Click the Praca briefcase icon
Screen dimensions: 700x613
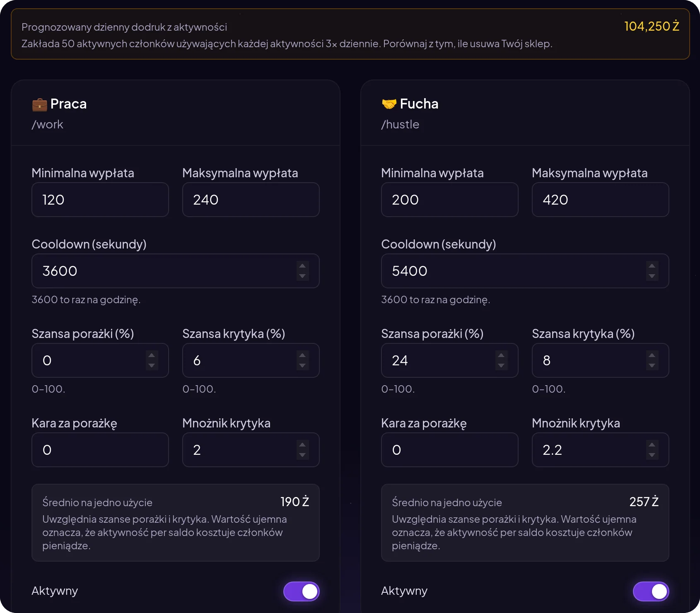tap(40, 104)
